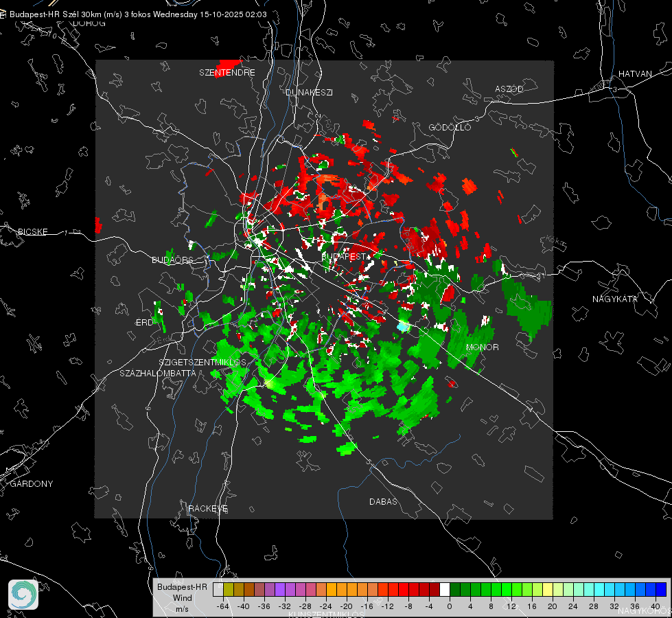The image size is (672, 618).
Task: Click the swirl weather service logo
Action: [x=23, y=595]
